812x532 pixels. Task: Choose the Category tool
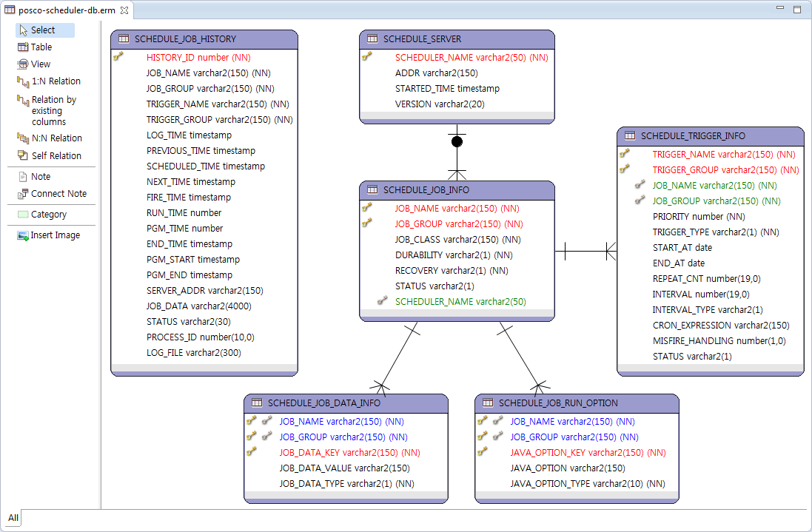click(x=49, y=215)
